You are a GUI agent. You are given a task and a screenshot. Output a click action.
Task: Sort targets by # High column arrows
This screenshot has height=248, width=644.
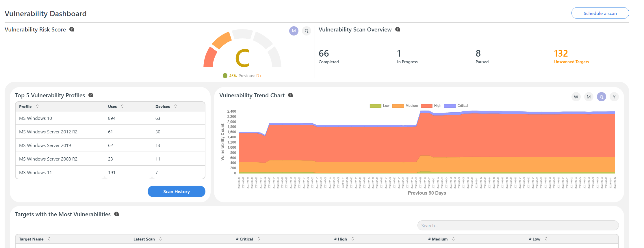352,239
